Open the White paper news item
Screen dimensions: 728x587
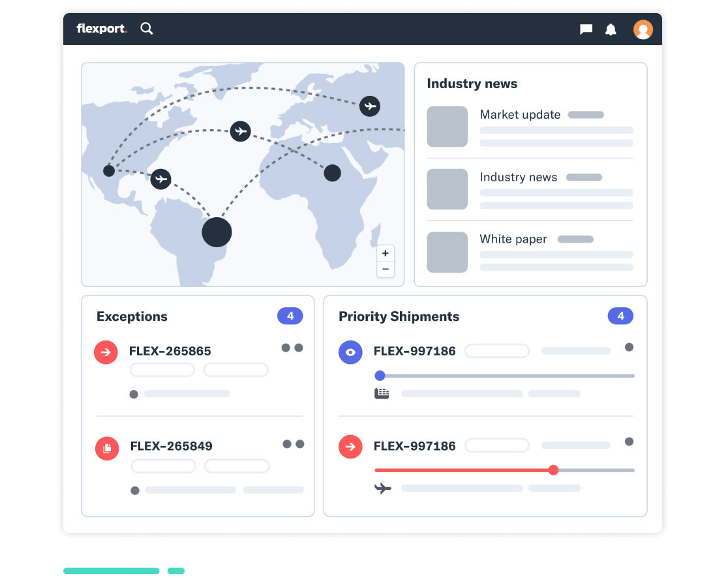tap(513, 239)
